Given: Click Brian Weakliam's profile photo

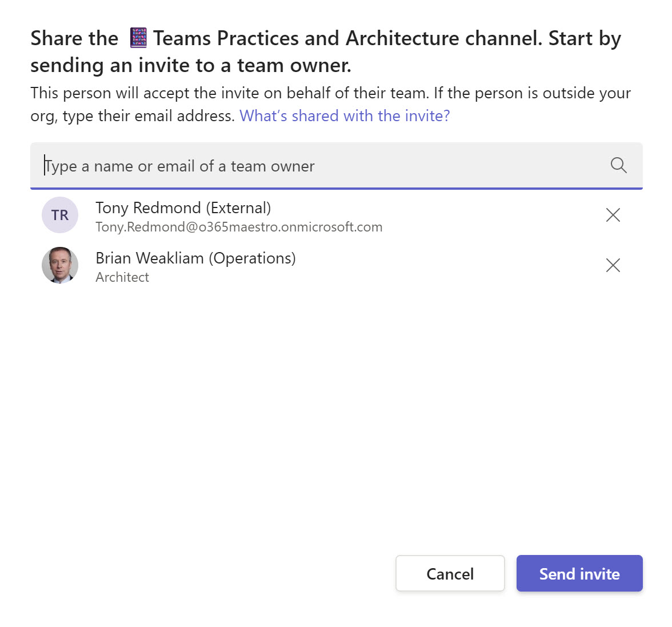Looking at the screenshot, I should [x=59, y=265].
